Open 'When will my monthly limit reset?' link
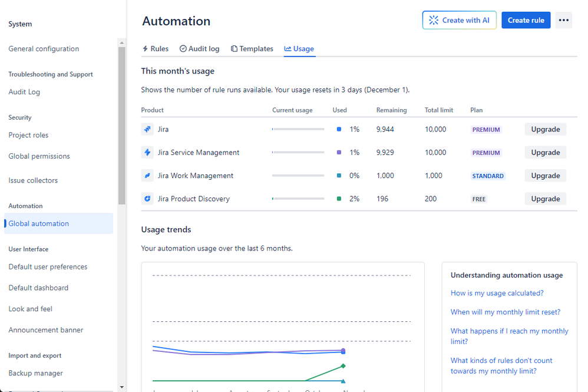Viewport: 588px width, 392px height. [506, 312]
